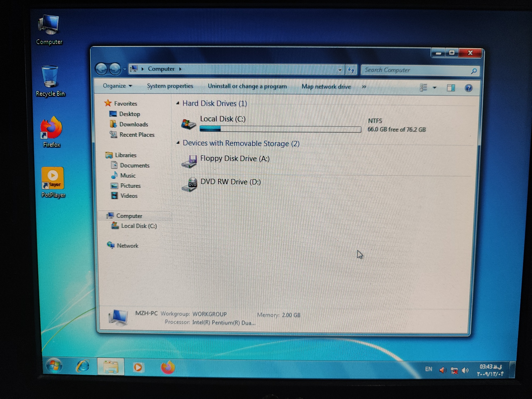Image resolution: width=532 pixels, height=399 pixels.
Task: Toggle the preview pane icon
Action: pyautogui.click(x=451, y=88)
